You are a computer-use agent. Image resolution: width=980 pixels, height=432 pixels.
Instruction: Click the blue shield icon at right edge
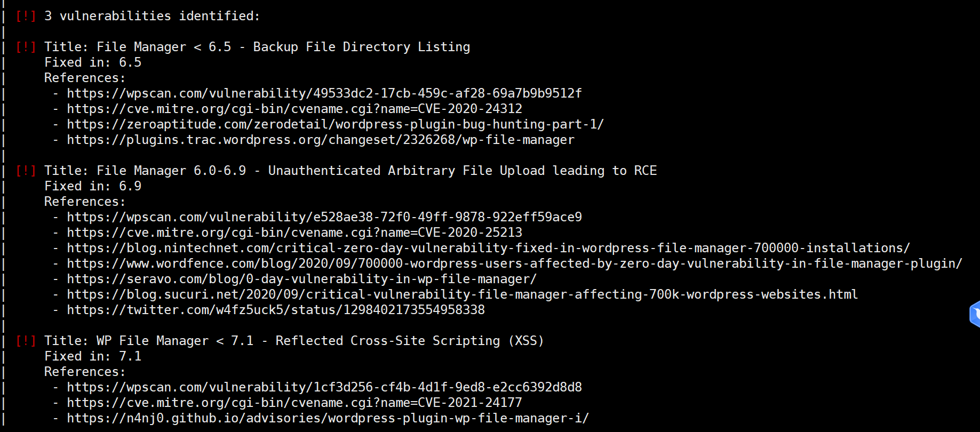[975, 314]
